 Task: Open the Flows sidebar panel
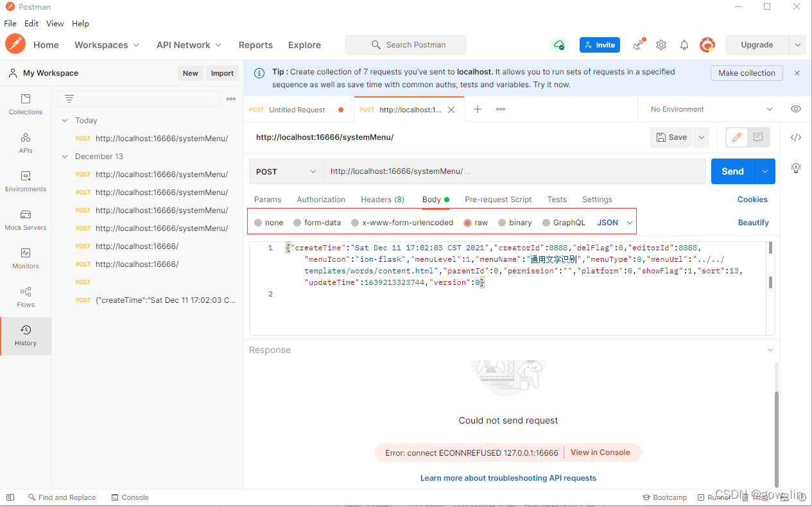(x=26, y=296)
